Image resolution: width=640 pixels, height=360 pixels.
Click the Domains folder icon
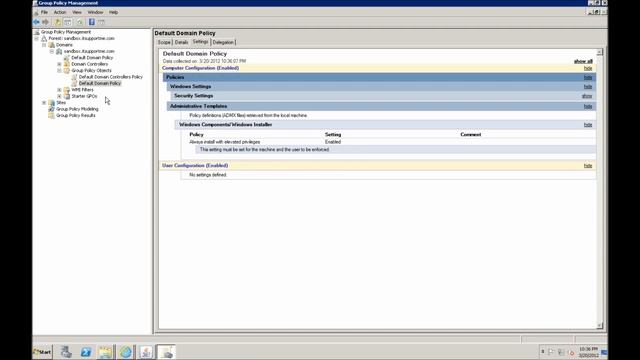(x=52, y=45)
